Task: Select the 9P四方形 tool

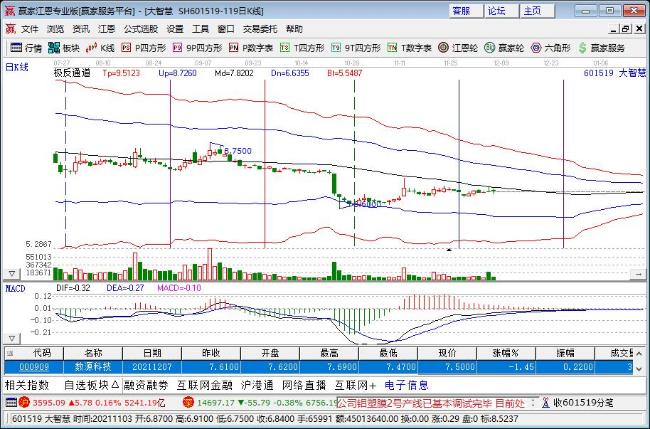Action: 197,48
